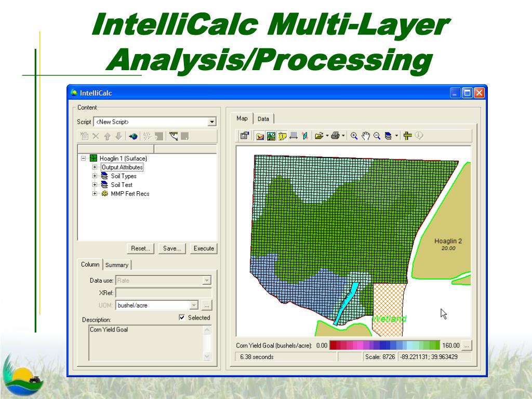Toggle the envelope-style layer icon in map toolbar
The image size is (532, 399).
click(x=260, y=137)
